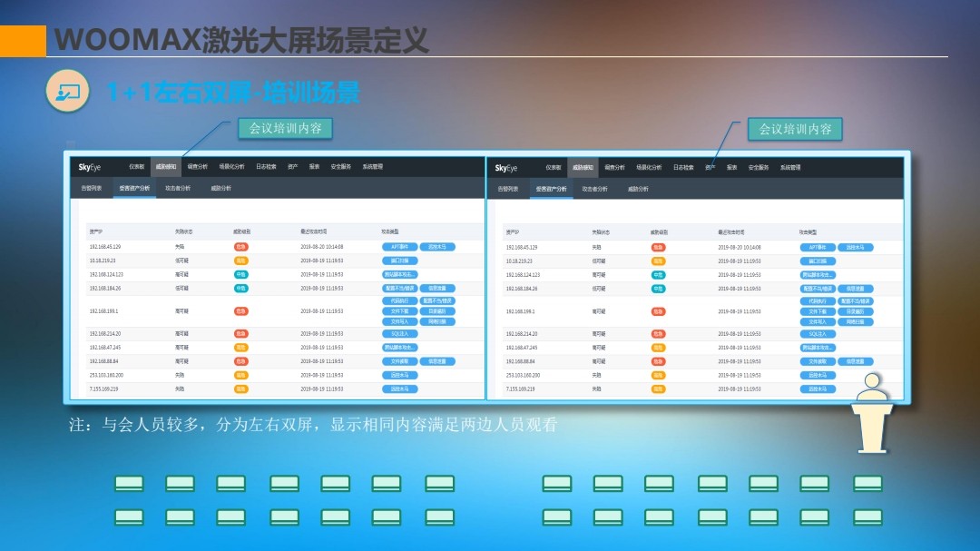The width and height of the screenshot is (980, 551).
Task: Click the training scenario presentation icon
Action: pyautogui.click(x=67, y=92)
